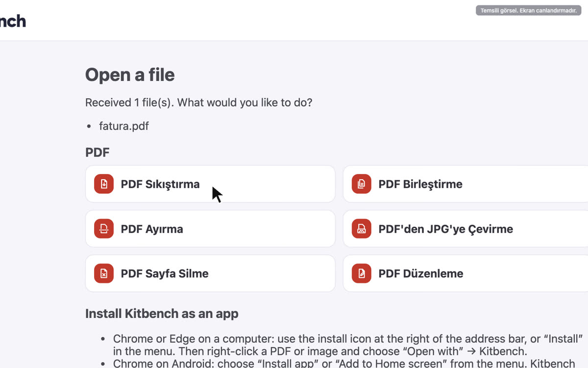Open the PDF Düzenleme option
This screenshot has width=588, height=368.
click(x=465, y=273)
